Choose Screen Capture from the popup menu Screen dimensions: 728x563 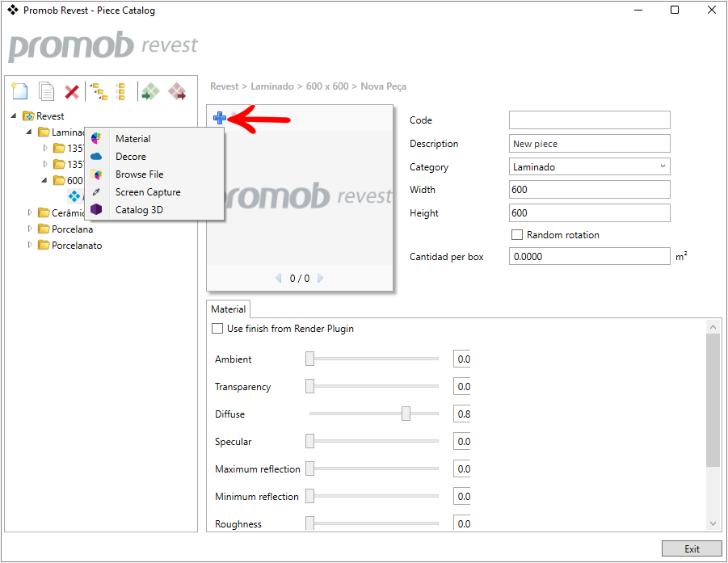click(154, 192)
